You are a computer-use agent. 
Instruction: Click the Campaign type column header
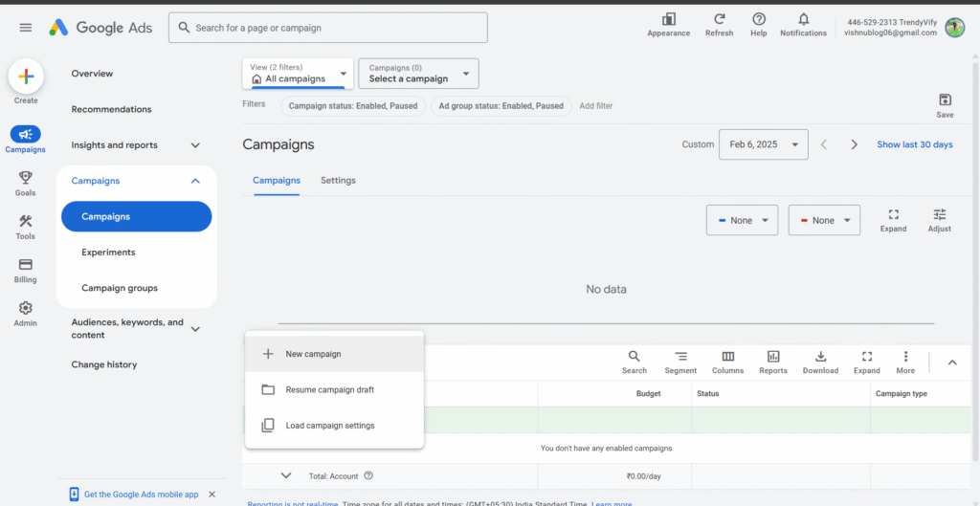pyautogui.click(x=902, y=393)
